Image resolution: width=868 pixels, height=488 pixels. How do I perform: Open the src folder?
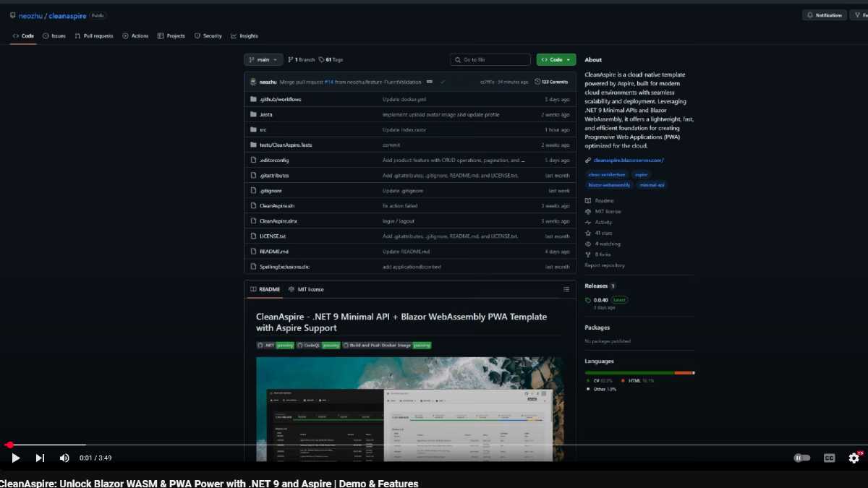(263, 129)
